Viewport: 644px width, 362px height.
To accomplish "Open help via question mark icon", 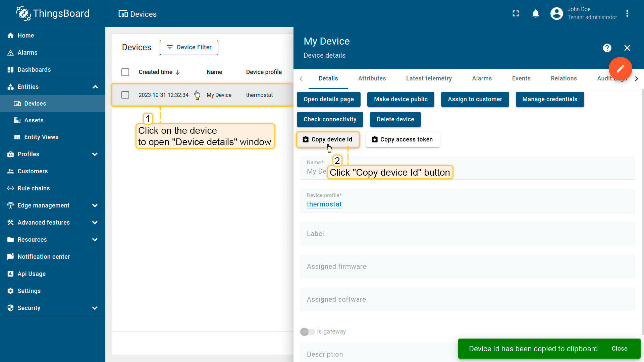I will [x=607, y=48].
